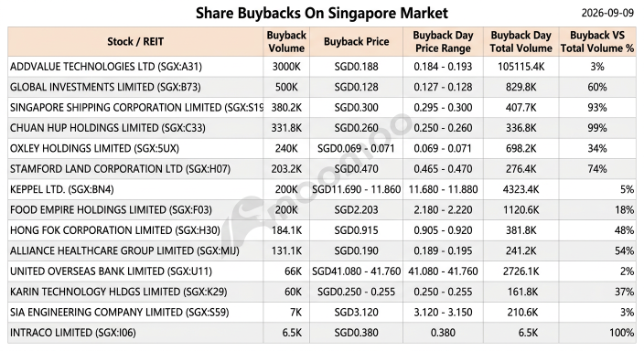Click Stamford Land range 0.465 - 0.470
Image resolution: width=644 pixels, height=351 pixels.
443,169
